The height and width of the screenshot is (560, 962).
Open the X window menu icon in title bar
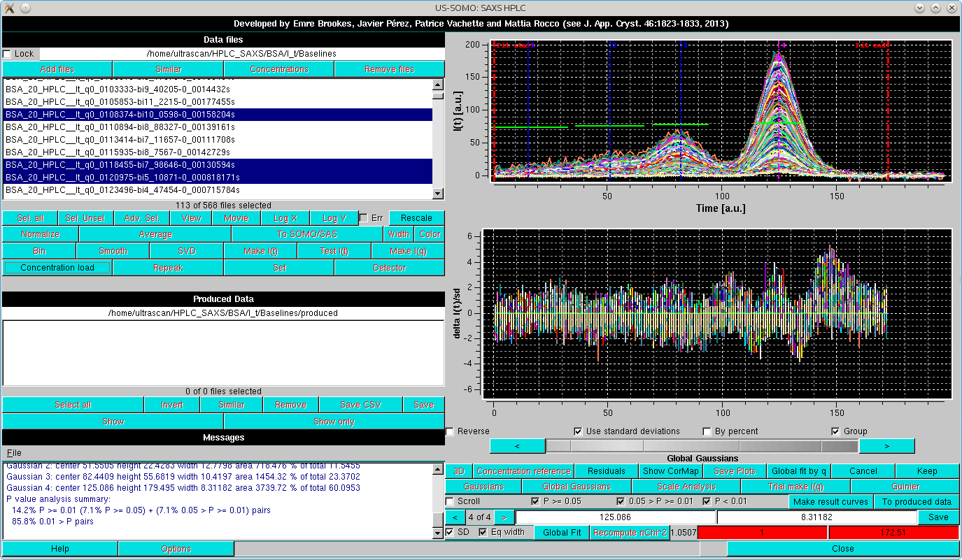click(9, 7)
